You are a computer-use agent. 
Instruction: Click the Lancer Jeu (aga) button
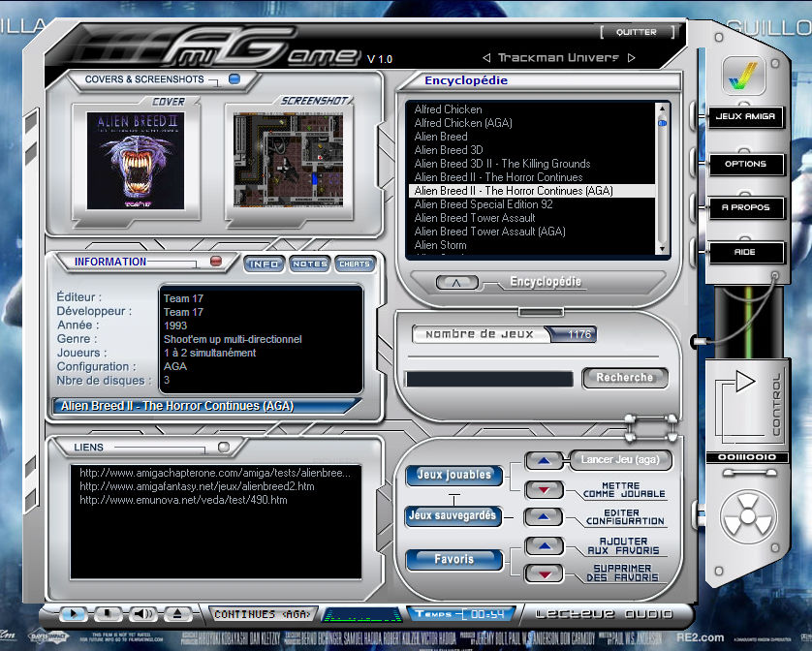pos(620,460)
